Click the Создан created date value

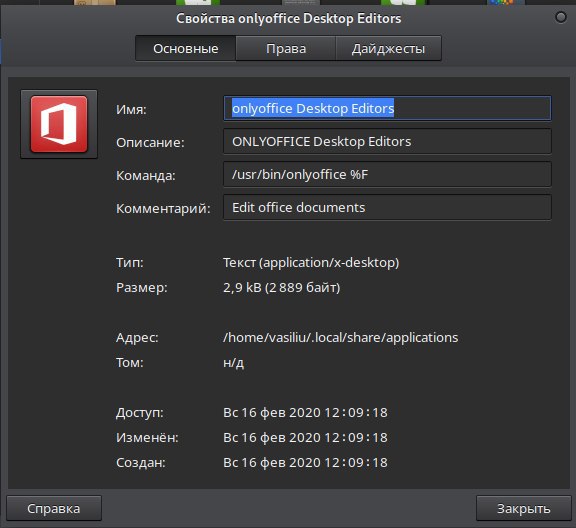click(305, 463)
